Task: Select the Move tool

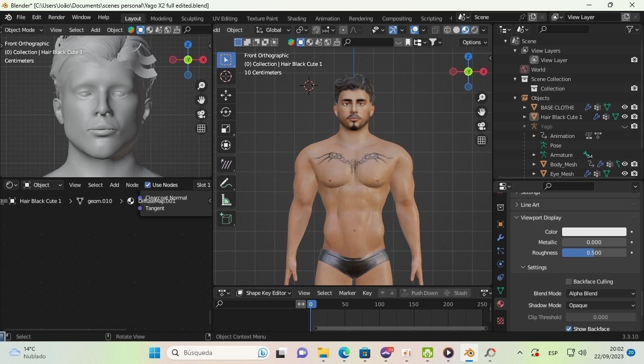Action: pos(226,95)
